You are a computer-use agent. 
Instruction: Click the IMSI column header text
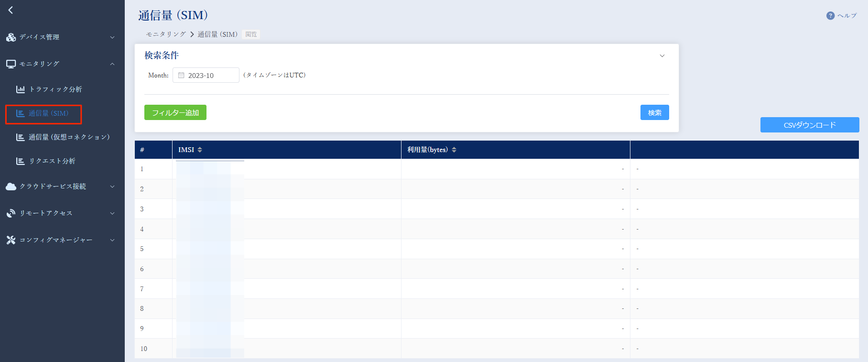(x=186, y=150)
